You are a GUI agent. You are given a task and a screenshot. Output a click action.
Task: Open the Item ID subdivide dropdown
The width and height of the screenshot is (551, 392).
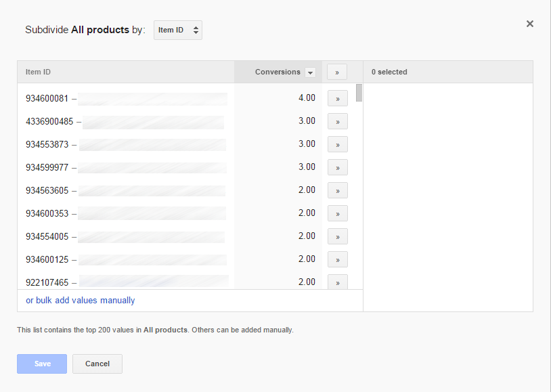click(x=177, y=30)
